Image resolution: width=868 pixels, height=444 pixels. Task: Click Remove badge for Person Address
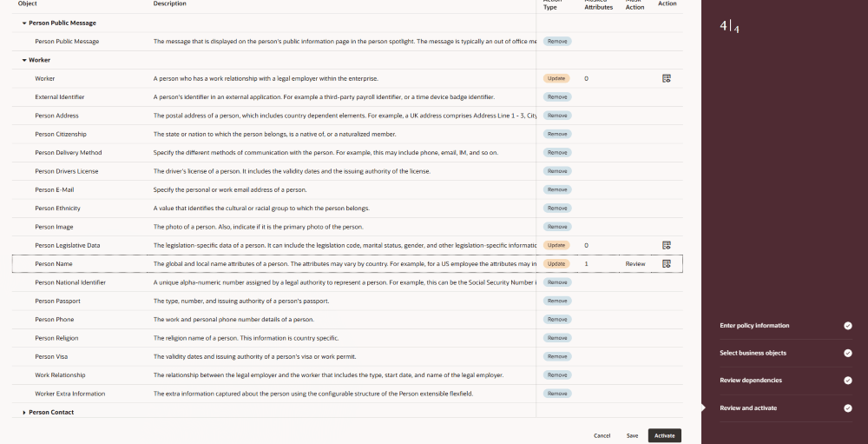click(557, 116)
